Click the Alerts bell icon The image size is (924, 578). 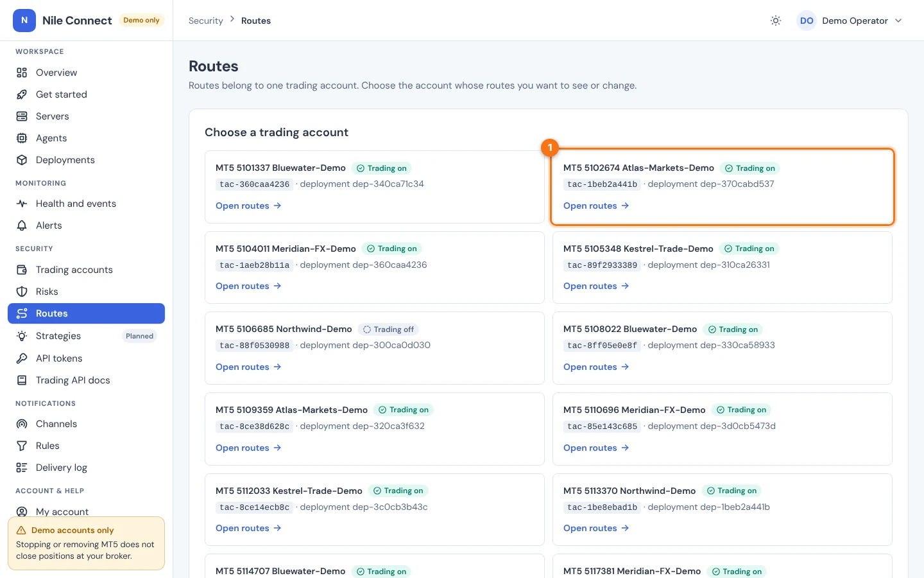coord(22,225)
